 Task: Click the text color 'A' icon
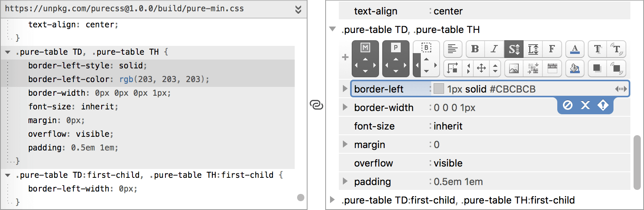pos(575,49)
